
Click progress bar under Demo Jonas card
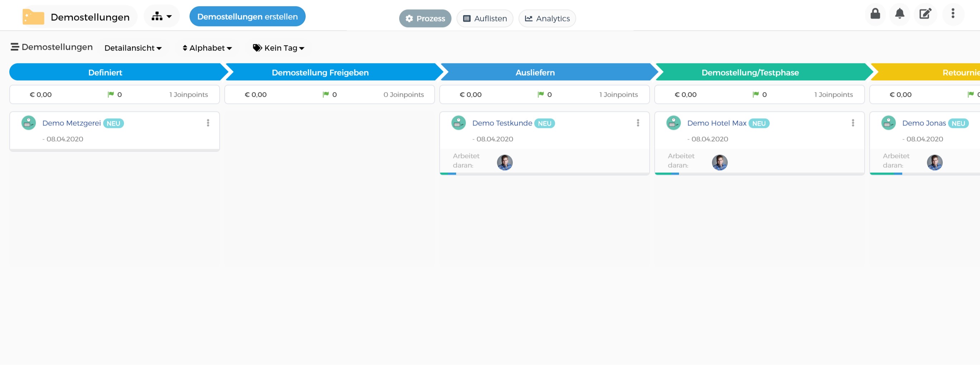[x=925, y=174]
